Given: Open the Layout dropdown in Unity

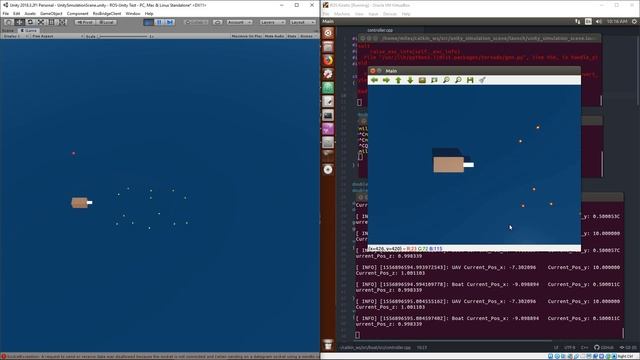Looking at the screenshot, I should pyautogui.click(x=303, y=22).
